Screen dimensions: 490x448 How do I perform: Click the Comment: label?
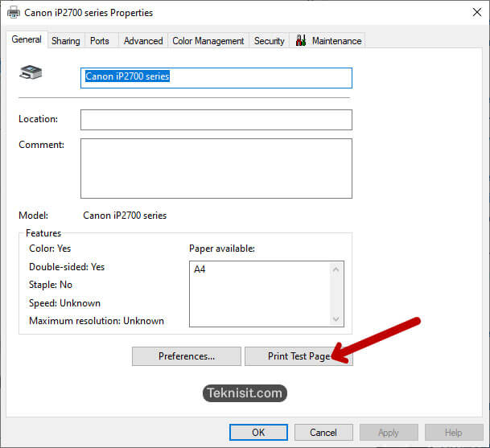41,145
